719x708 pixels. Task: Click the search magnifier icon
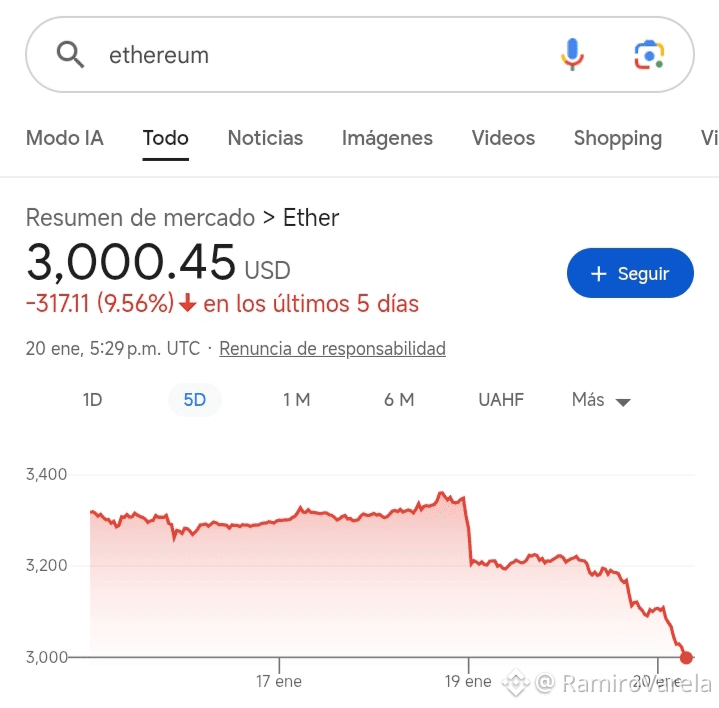click(70, 55)
